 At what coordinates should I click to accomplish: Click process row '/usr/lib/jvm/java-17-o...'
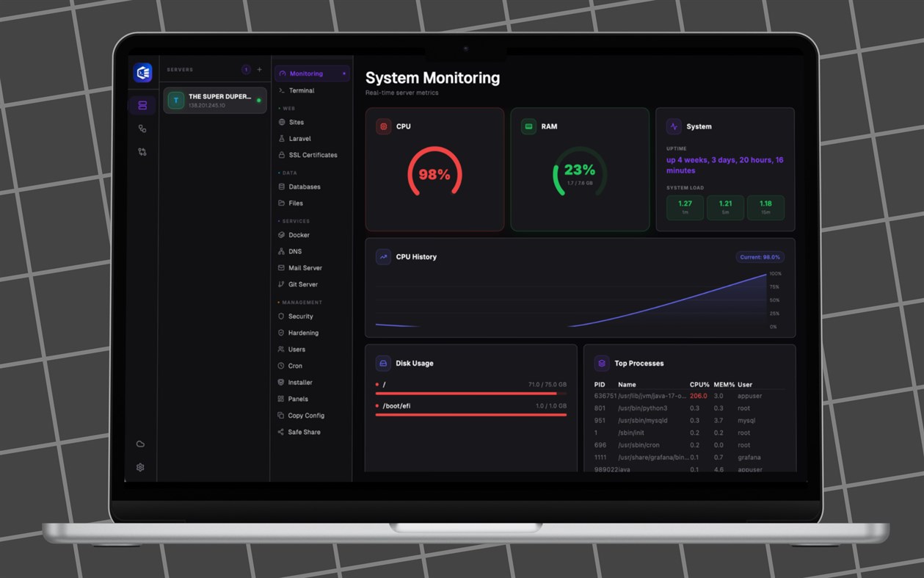coord(688,396)
